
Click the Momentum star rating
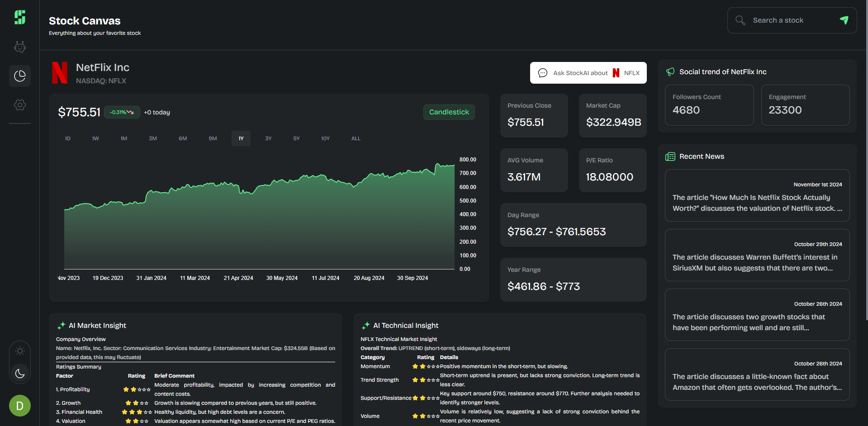click(426, 366)
